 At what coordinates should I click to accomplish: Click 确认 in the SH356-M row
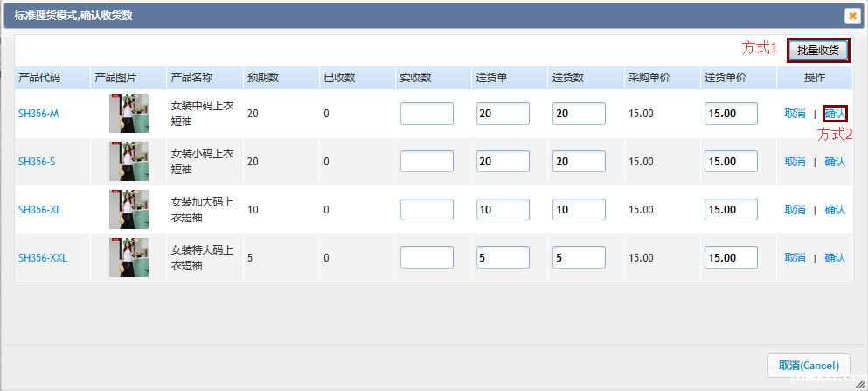(x=835, y=114)
